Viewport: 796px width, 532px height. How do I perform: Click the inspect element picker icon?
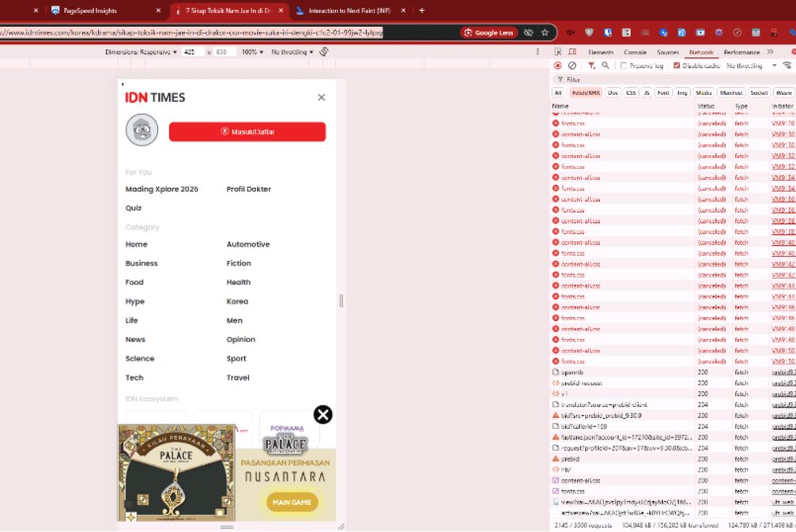[560, 52]
